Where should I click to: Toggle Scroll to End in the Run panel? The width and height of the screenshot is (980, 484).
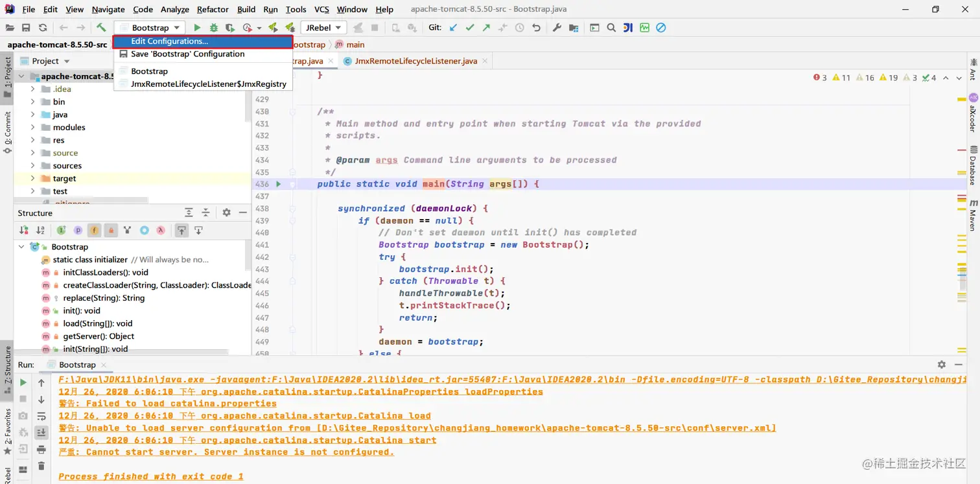tap(41, 432)
